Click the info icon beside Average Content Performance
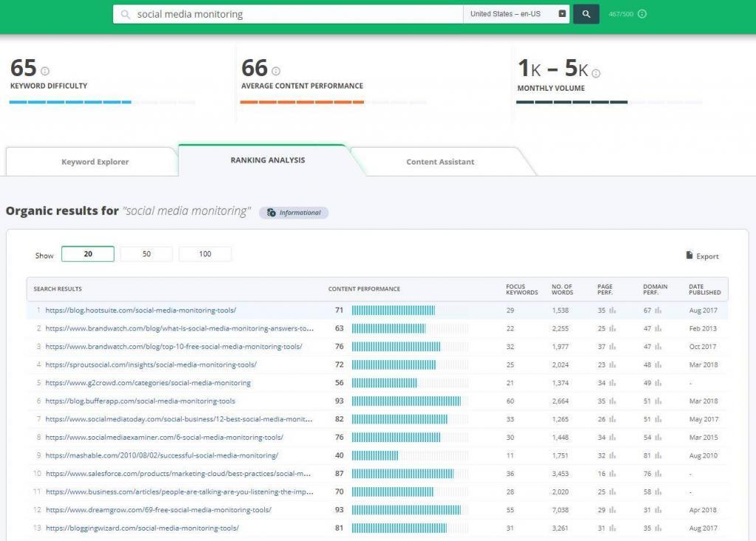756x541 pixels. (x=276, y=71)
